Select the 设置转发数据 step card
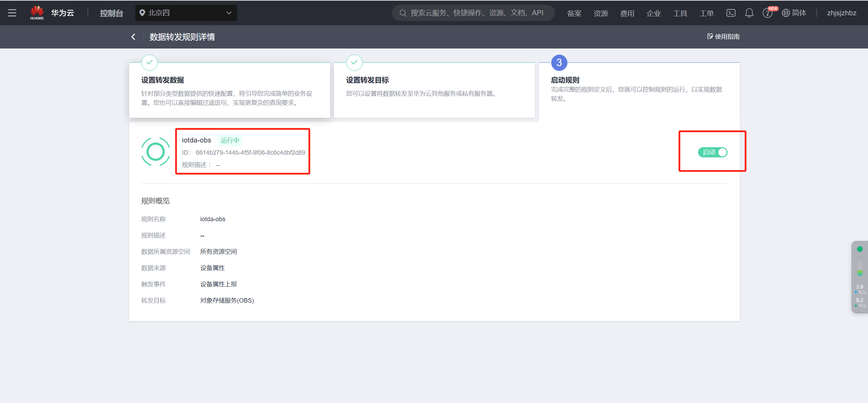Image resolution: width=868 pixels, height=403 pixels. (x=229, y=90)
